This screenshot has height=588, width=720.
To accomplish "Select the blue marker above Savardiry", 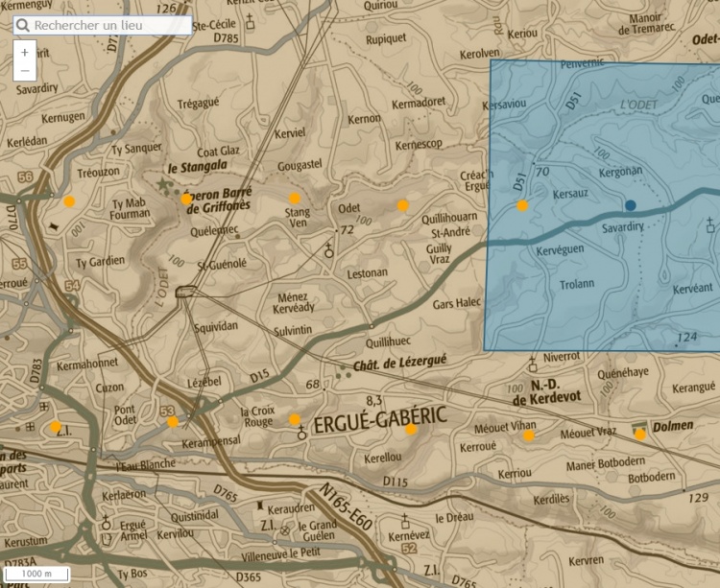I will (x=631, y=205).
